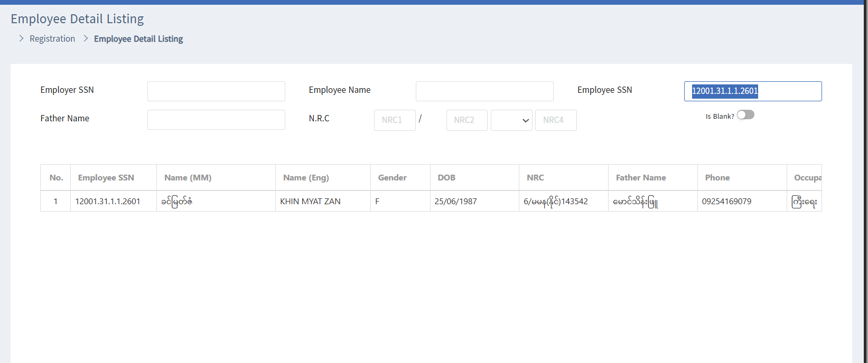Click the Gender column header
This screenshot has height=363, width=868.
(392, 178)
